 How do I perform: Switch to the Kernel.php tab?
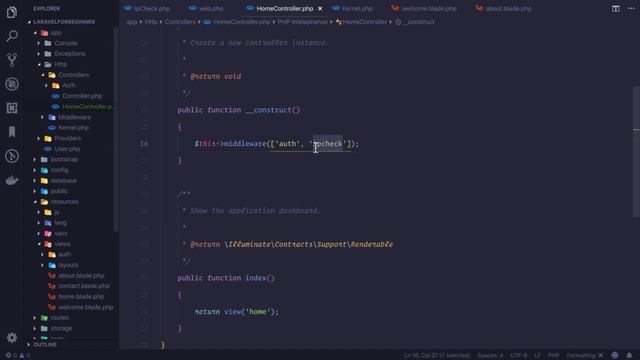353,9
